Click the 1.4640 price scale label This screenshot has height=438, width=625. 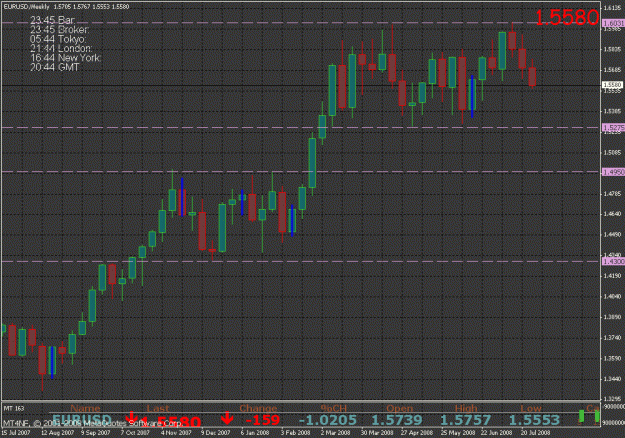pos(612,214)
